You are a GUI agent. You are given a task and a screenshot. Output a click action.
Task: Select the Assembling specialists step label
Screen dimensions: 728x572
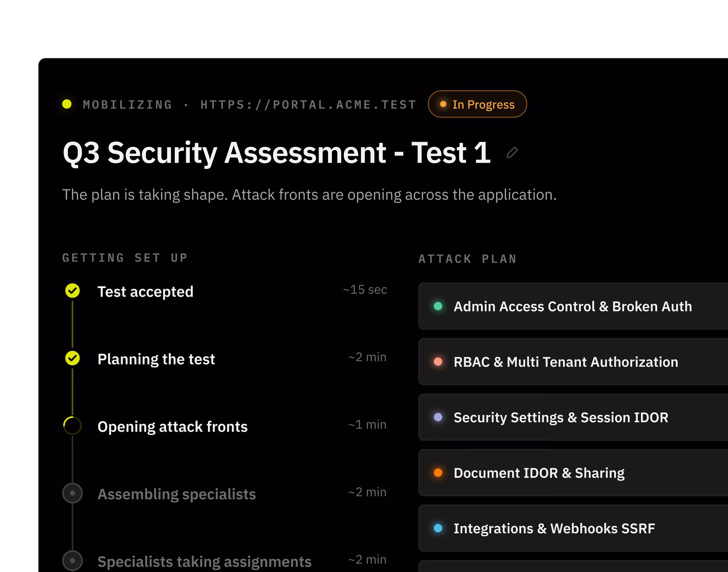click(x=177, y=494)
